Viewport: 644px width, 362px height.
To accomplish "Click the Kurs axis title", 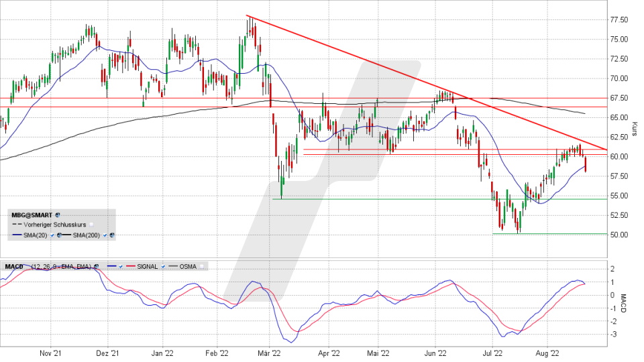I will pyautogui.click(x=635, y=129).
